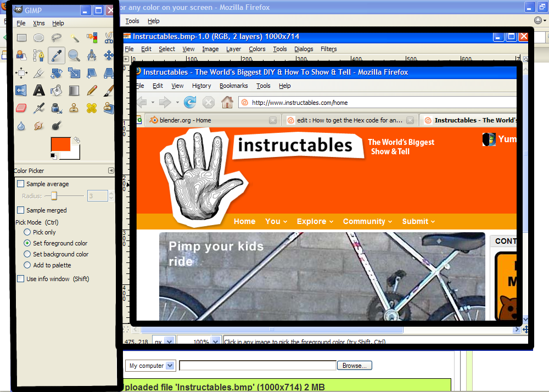Select the Scale tool
The height and width of the screenshot is (392, 549).
click(74, 73)
